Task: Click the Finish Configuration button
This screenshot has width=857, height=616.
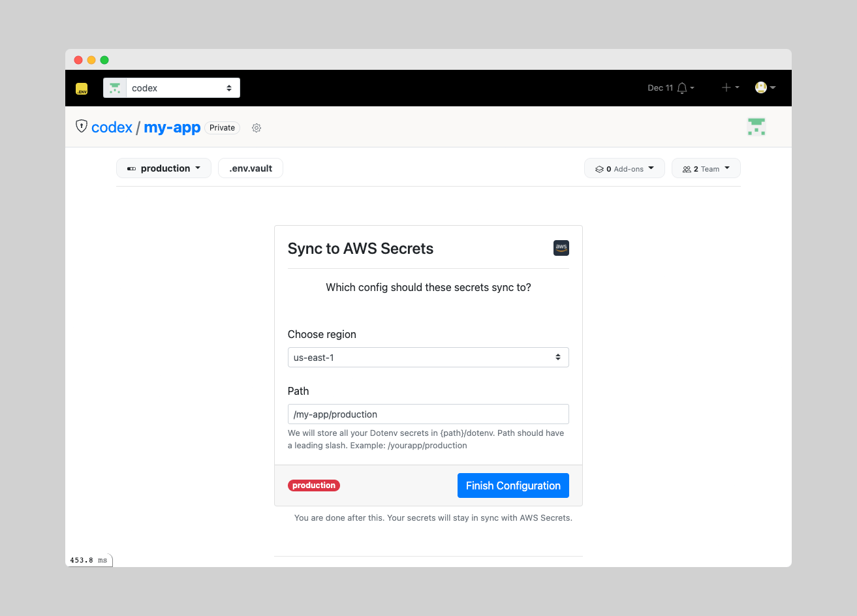Action: point(513,485)
